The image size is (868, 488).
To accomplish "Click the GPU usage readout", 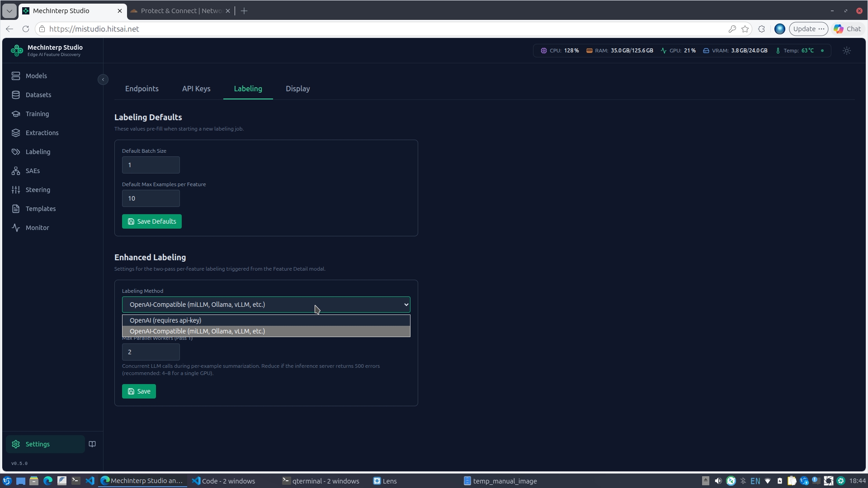I will click(678, 51).
